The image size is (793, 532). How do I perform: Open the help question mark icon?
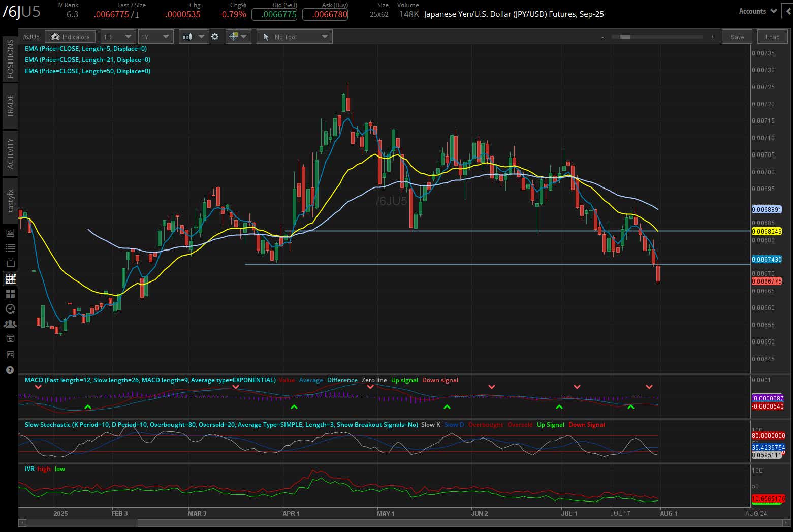click(x=10, y=370)
